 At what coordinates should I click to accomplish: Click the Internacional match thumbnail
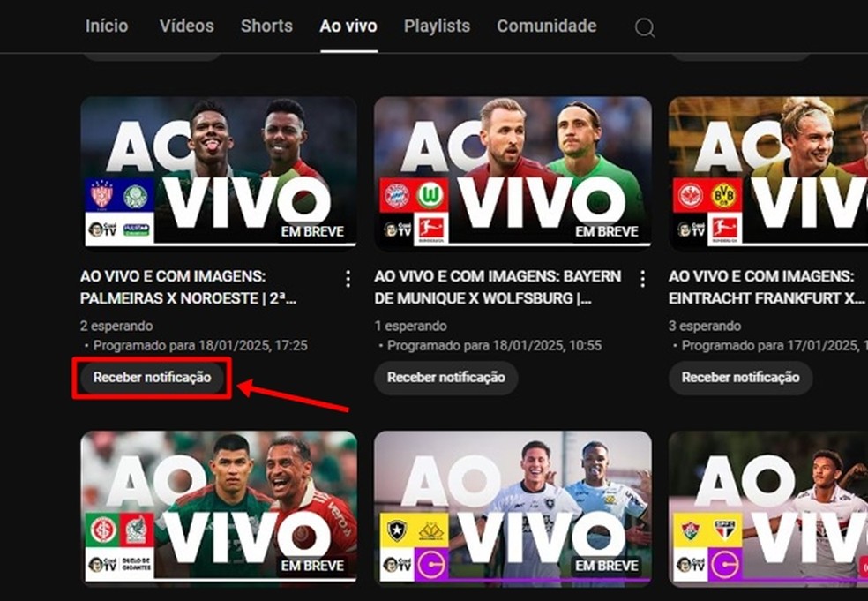[x=219, y=507]
